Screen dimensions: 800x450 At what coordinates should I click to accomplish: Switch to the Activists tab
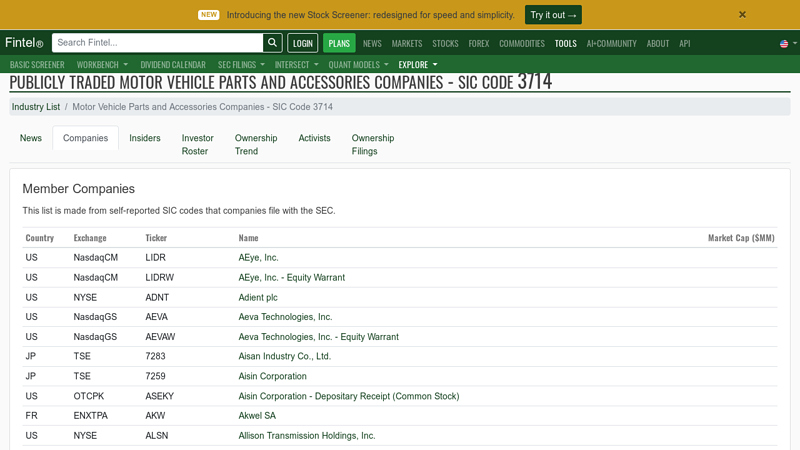point(314,138)
